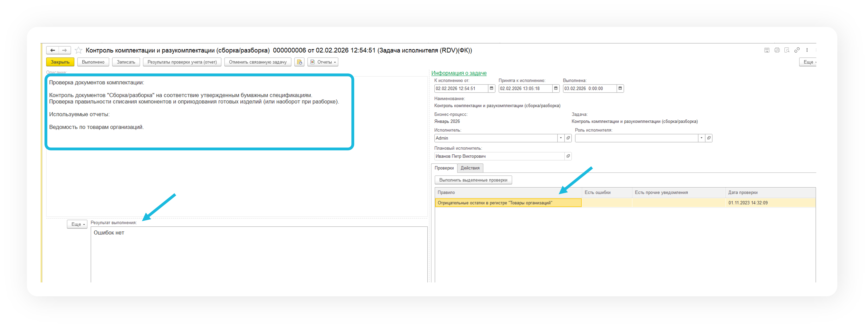The image size is (868, 327).
Task: Open calendar for 'К исполнению от' date
Action: (492, 88)
